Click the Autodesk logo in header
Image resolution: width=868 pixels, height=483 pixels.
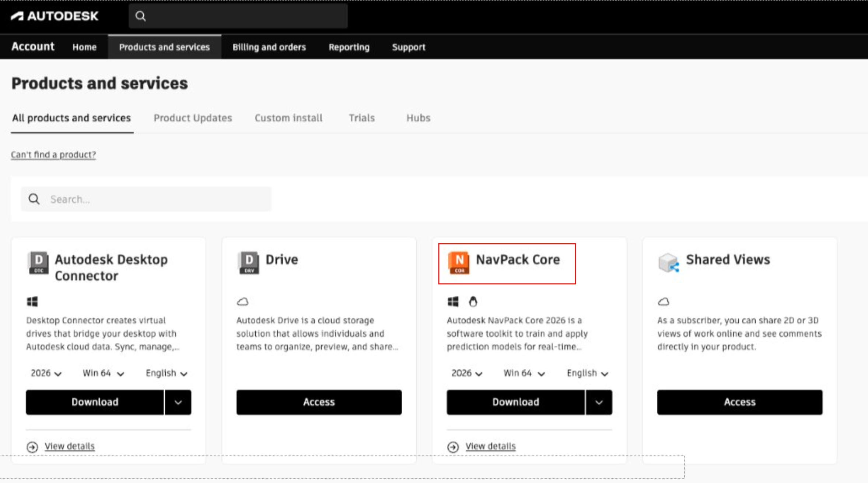(55, 16)
